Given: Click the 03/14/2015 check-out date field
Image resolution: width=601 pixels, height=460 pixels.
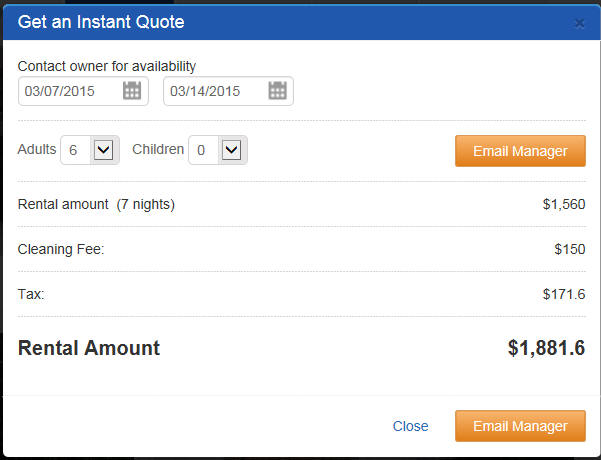Looking at the screenshot, I should [228, 91].
